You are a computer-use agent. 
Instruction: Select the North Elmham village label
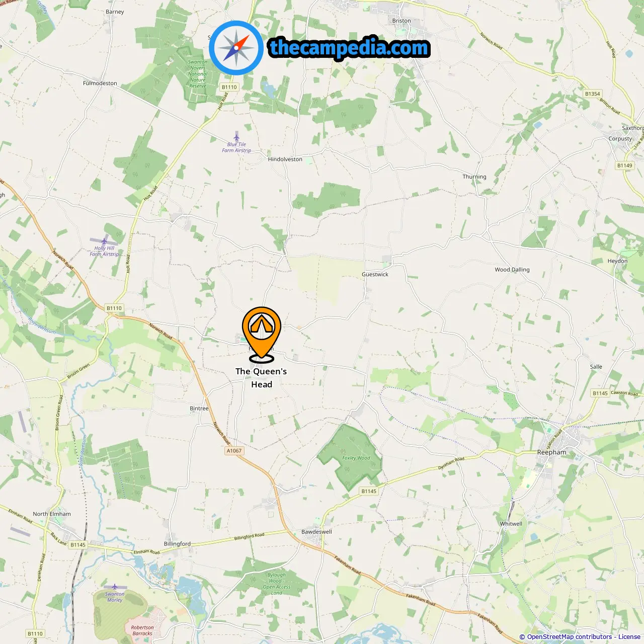(52, 514)
